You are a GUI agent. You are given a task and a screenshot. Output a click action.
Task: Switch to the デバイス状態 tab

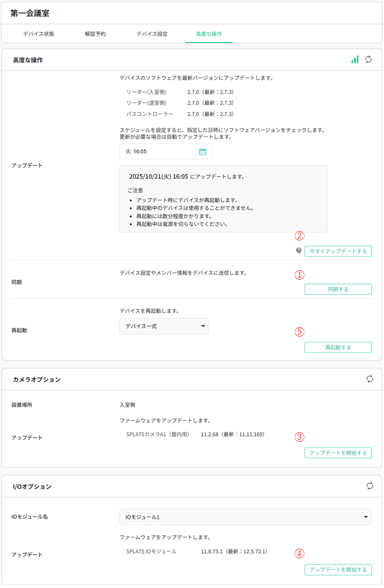[39, 34]
